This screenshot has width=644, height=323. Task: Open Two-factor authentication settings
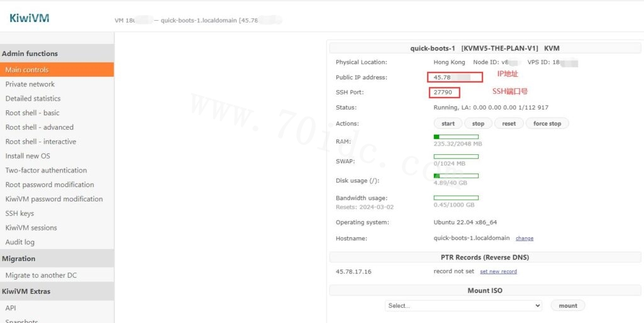click(x=47, y=171)
